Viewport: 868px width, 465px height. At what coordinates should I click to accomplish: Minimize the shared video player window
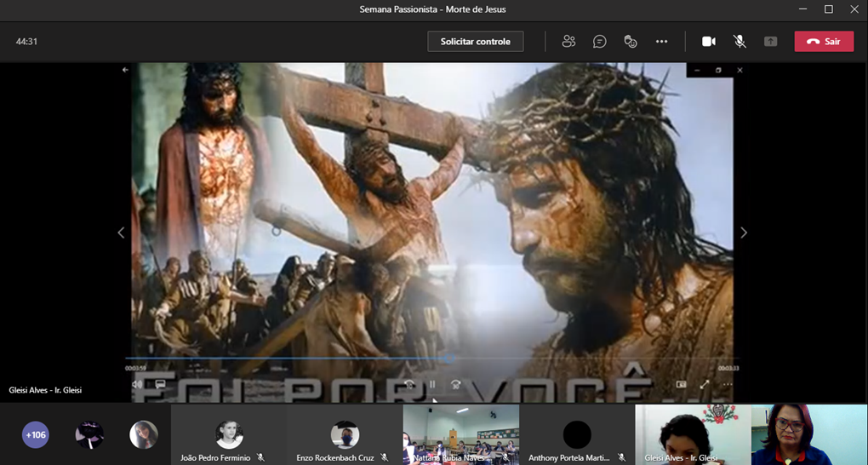[697, 71]
